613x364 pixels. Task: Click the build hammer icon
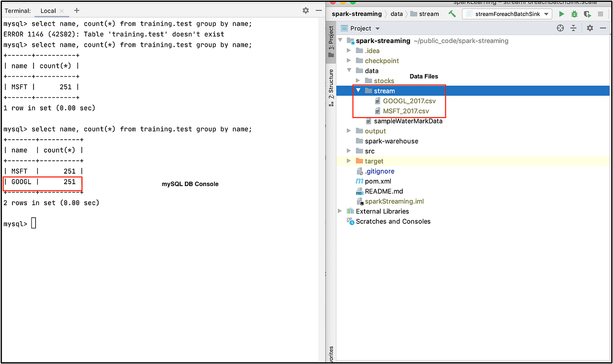(452, 14)
